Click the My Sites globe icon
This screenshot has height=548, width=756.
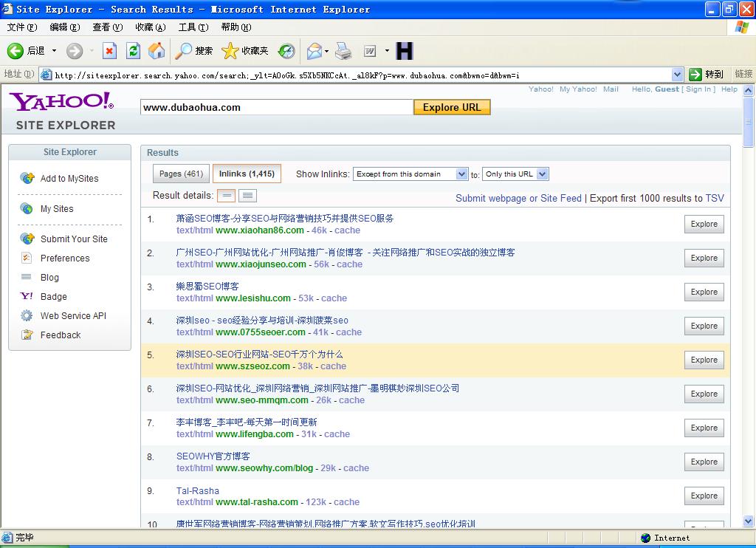point(27,208)
